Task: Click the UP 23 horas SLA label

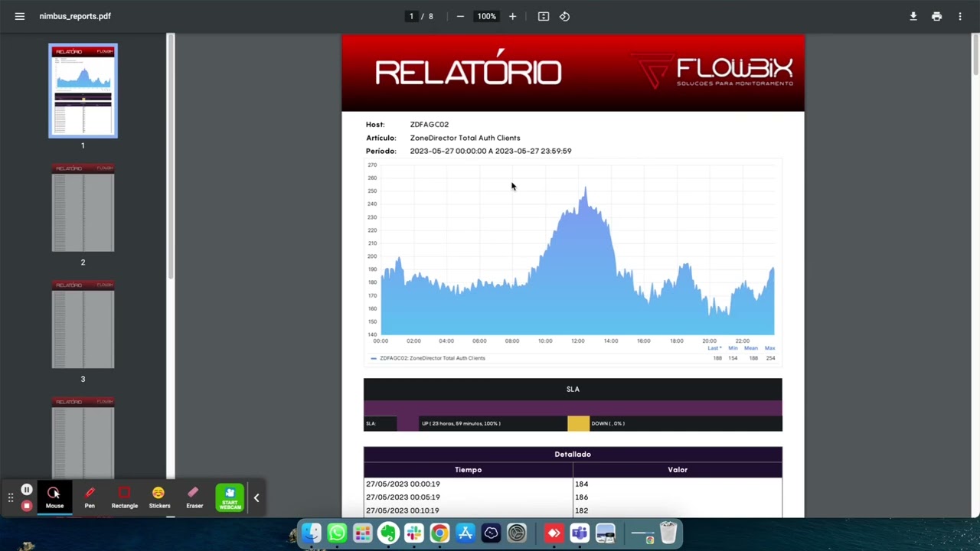Action: (460, 423)
